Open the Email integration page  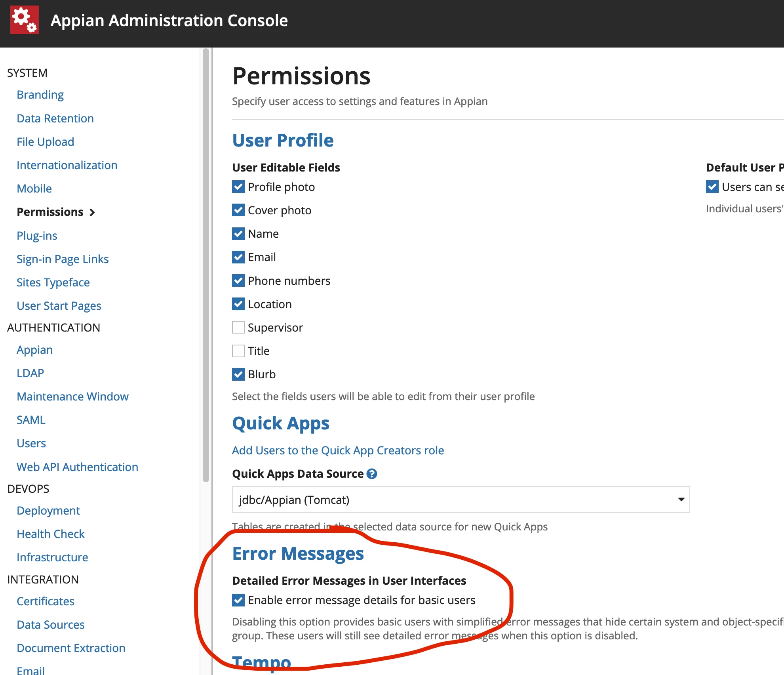(x=31, y=670)
